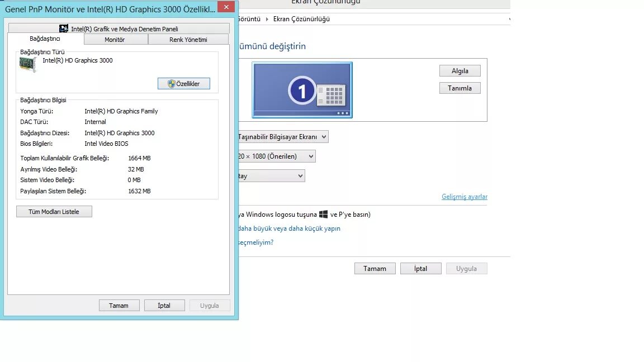The height and width of the screenshot is (362, 644).
Task: Click the 'Internal' DAC type value
Action: point(95,122)
